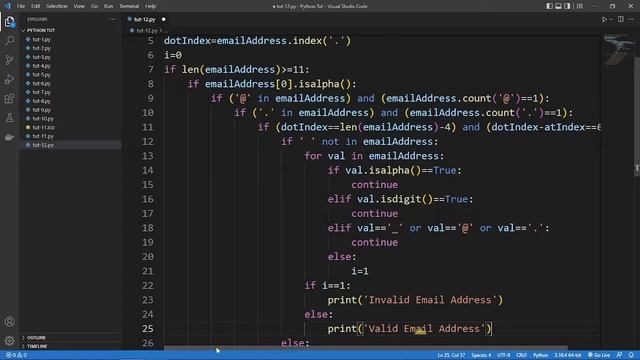Open the Explorer view in the activity bar

pyautogui.click(x=9, y=21)
